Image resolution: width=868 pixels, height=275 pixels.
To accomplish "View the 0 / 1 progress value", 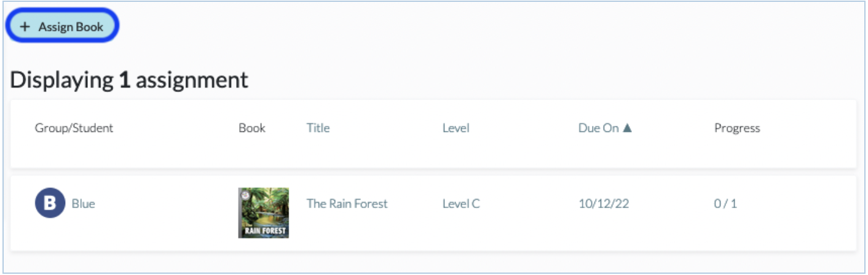I will click(x=725, y=204).
